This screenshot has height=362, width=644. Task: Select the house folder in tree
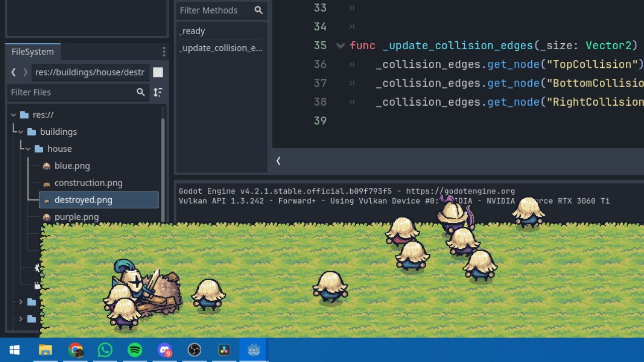[x=59, y=149]
